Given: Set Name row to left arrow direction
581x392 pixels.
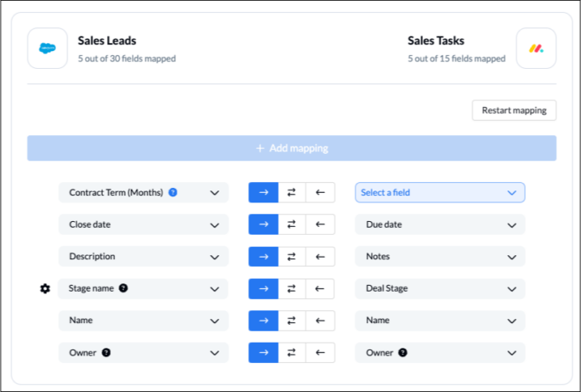Looking at the screenshot, I should point(320,321).
